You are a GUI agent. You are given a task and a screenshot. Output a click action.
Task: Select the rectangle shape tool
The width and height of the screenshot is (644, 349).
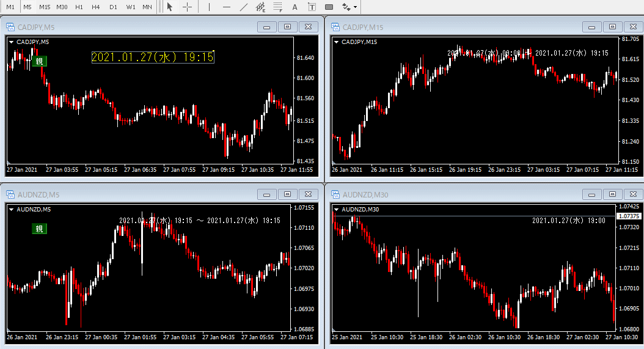point(329,7)
